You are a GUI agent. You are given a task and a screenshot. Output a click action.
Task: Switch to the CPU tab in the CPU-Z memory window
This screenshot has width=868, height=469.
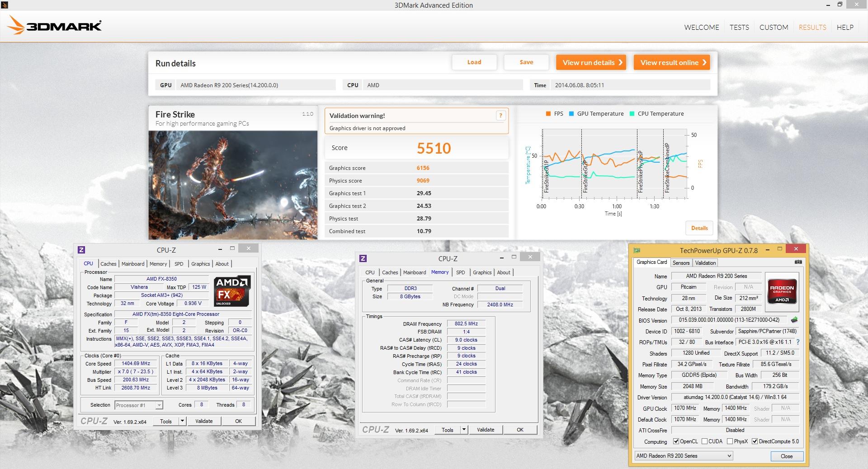click(370, 272)
